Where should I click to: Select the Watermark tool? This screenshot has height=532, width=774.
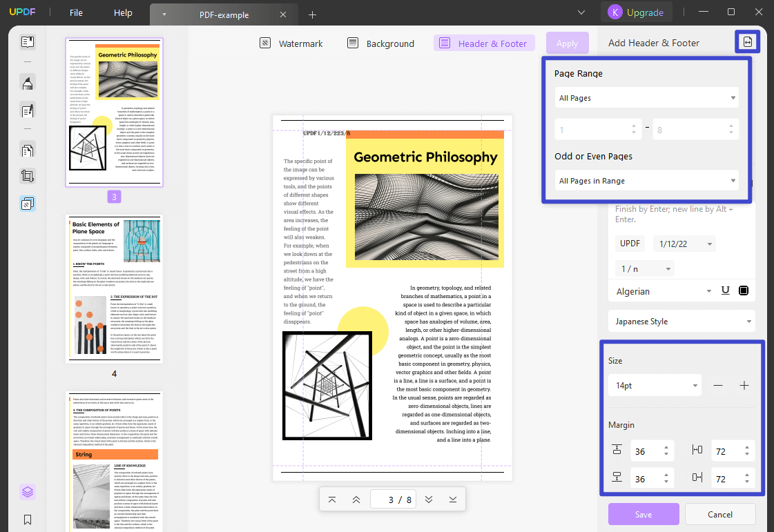[291, 43]
